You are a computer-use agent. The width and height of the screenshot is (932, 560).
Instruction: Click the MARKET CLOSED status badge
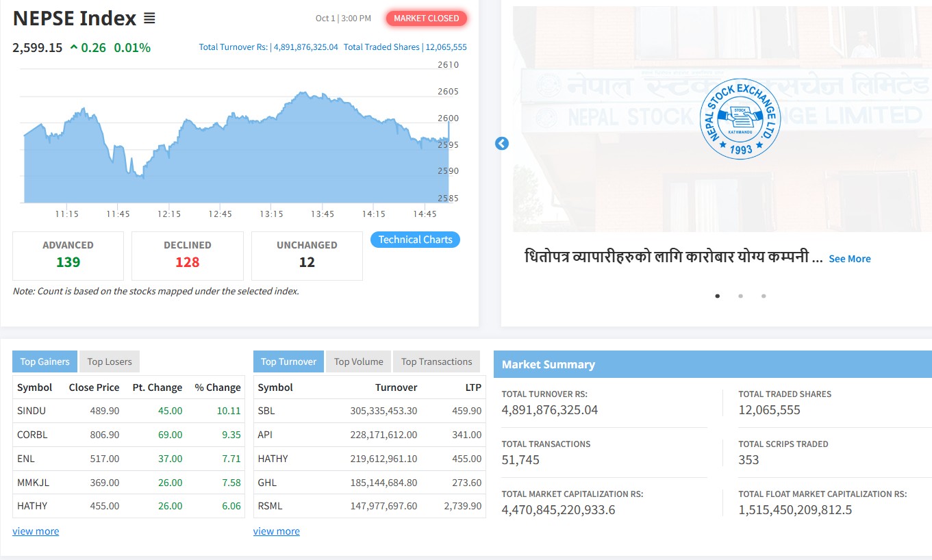coord(427,18)
